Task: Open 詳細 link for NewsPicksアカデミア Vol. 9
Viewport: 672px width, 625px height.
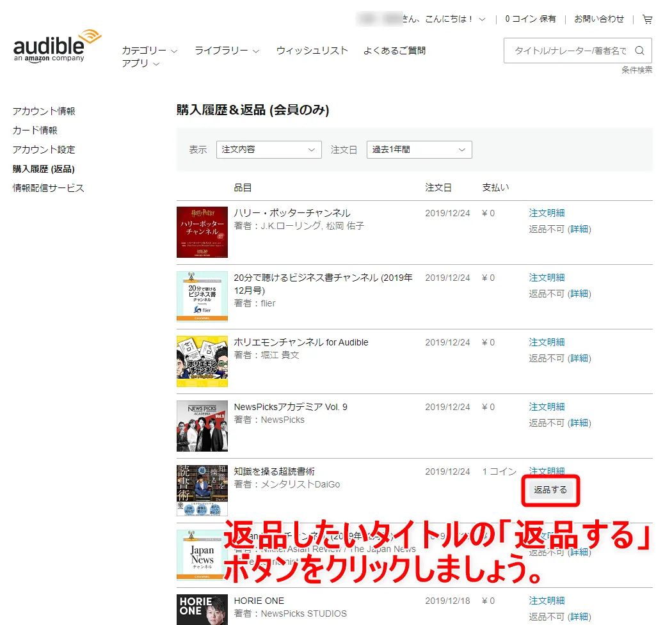Action: [x=579, y=423]
